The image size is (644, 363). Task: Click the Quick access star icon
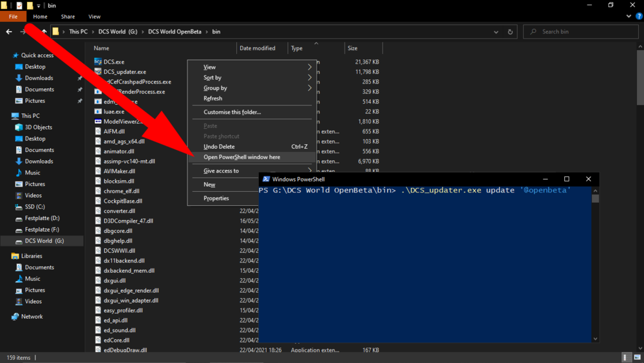pos(15,55)
